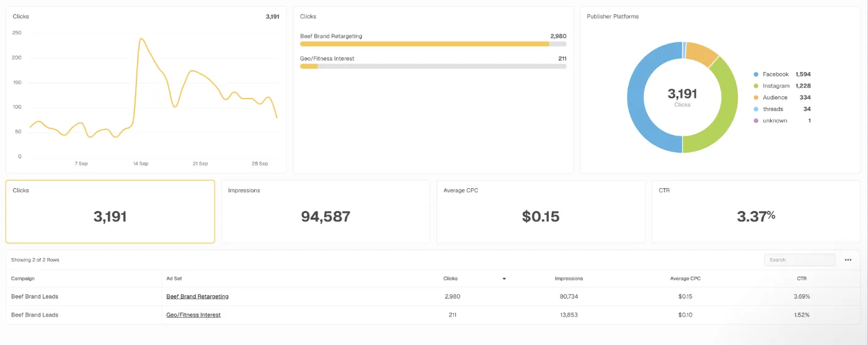Click the 3,191 donut chart center total
868x345 pixels.
point(682,94)
